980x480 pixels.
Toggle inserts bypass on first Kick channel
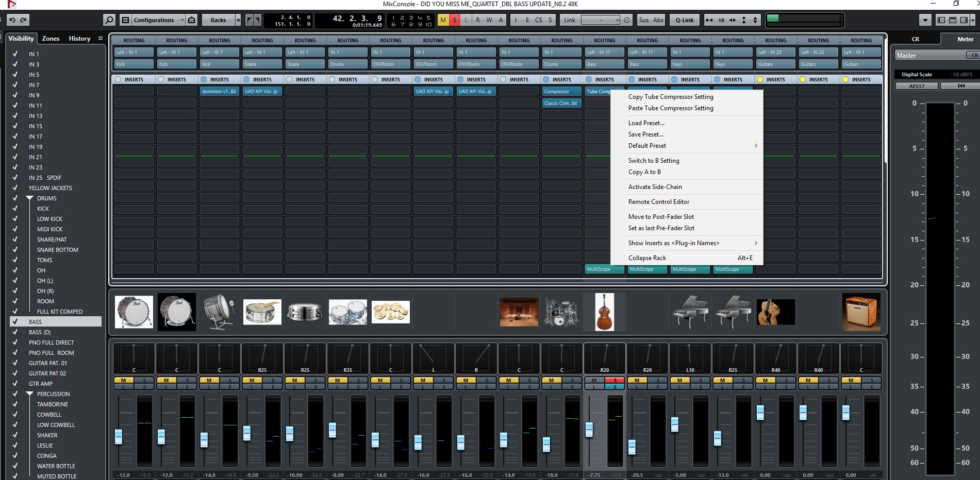(118, 79)
